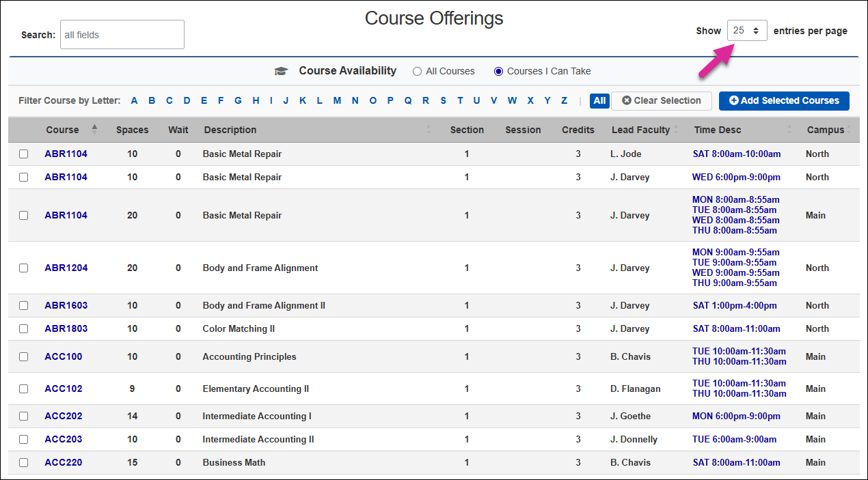The height and width of the screenshot is (480, 868).
Task: Filter courses by letter W
Action: point(512,100)
